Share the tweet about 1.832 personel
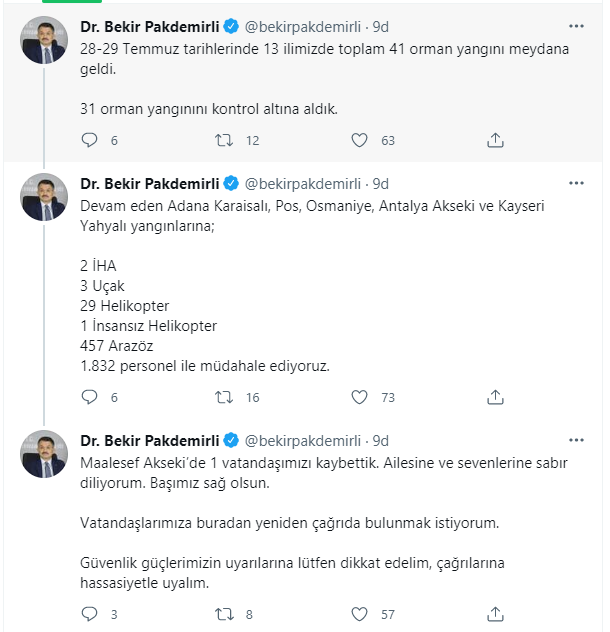Viewport: 610px width, 632px height. (x=495, y=397)
